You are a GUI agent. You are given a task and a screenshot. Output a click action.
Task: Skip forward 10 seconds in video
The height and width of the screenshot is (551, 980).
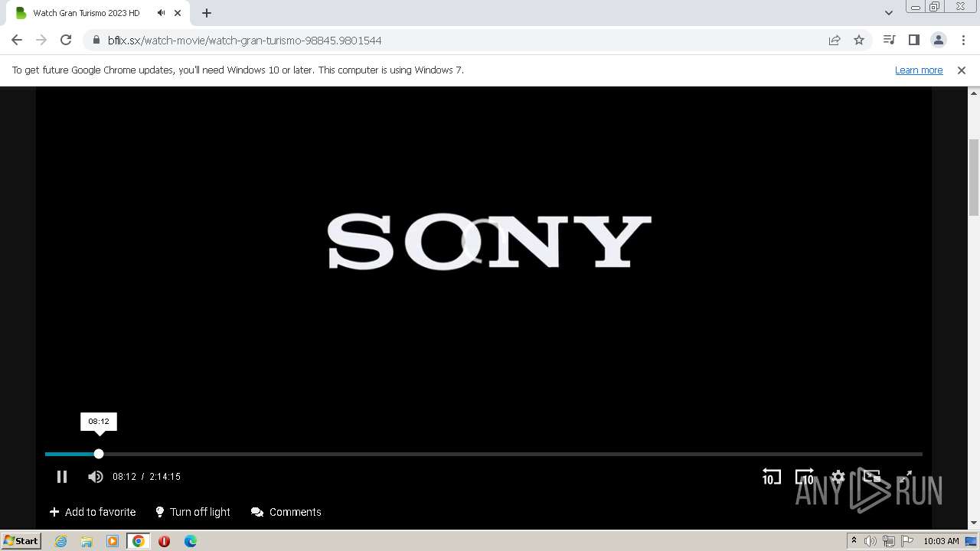[x=805, y=477]
